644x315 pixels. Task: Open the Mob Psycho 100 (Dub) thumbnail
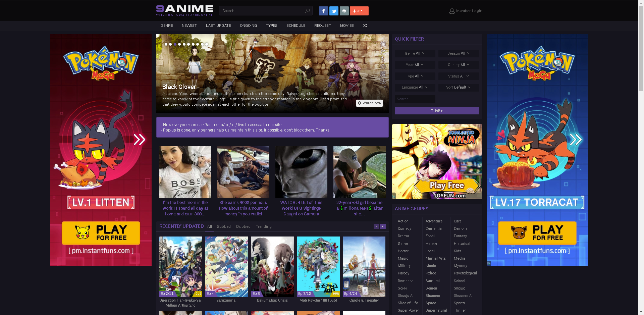click(x=318, y=267)
